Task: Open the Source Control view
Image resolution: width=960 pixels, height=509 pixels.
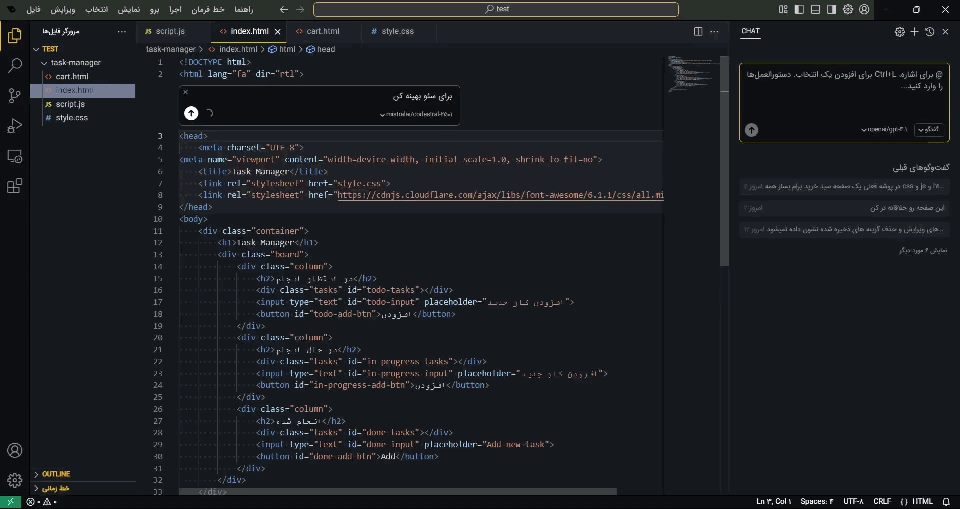Action: tap(15, 95)
